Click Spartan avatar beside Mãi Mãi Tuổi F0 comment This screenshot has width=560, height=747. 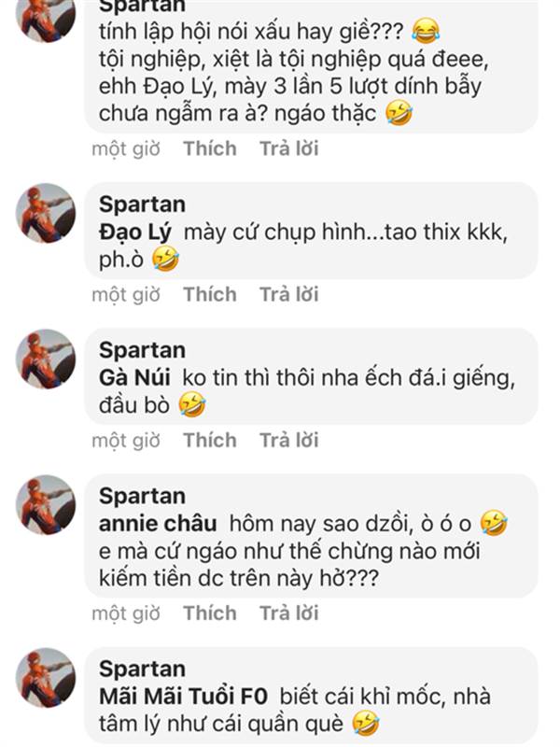click(46, 677)
